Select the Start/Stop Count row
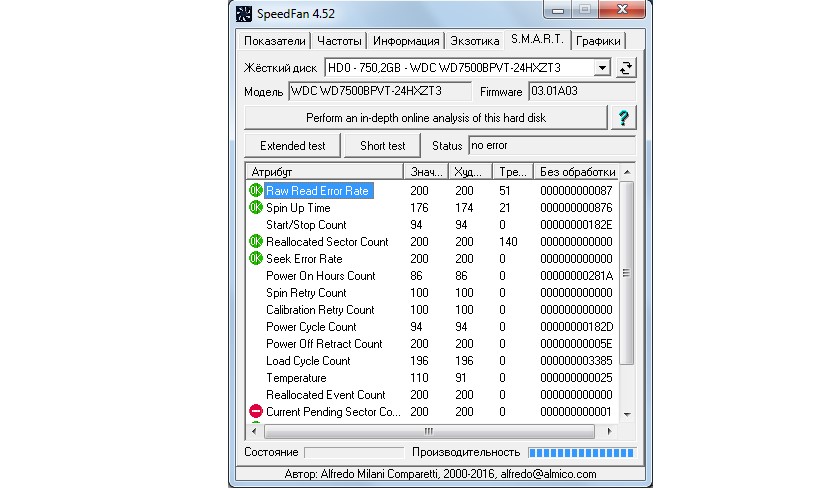830x489 pixels. pyautogui.click(x=432, y=224)
